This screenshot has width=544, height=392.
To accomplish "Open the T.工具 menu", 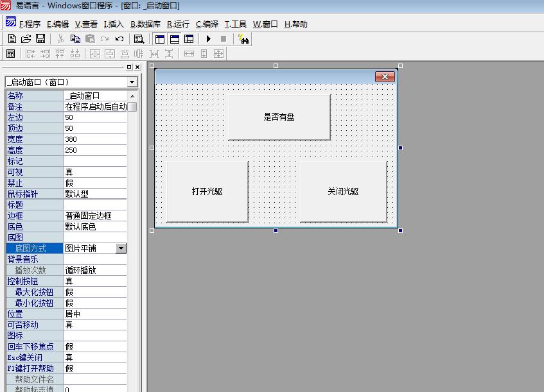I will (235, 24).
